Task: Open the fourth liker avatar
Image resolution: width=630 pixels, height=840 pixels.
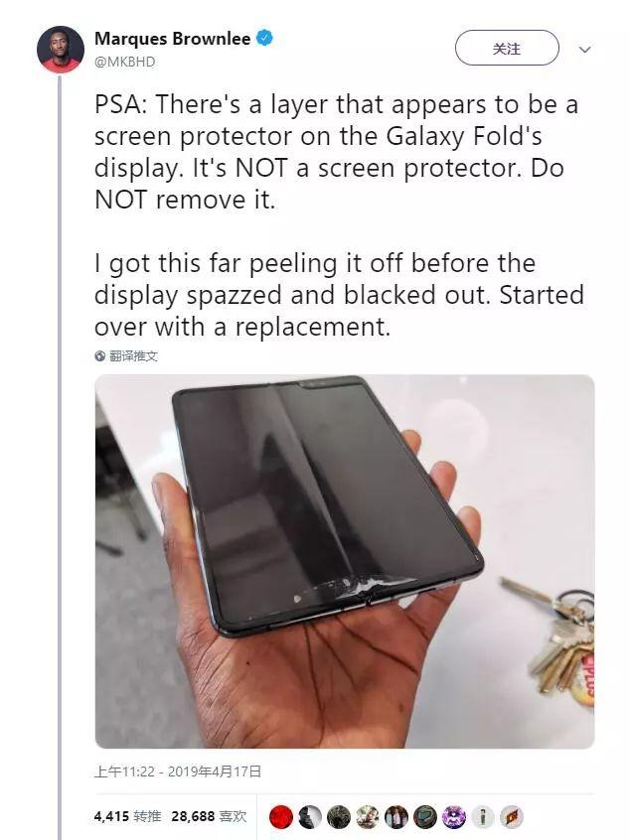Action: tap(368, 817)
